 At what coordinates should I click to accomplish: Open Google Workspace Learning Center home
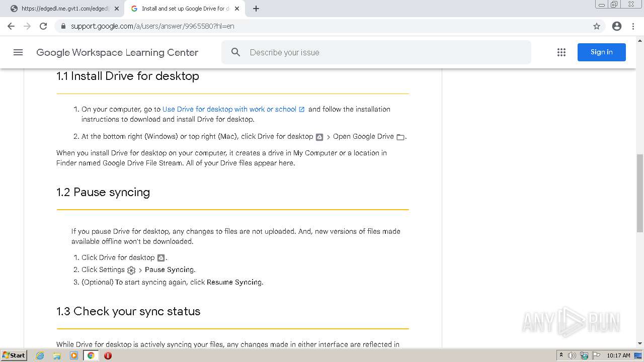[x=117, y=52]
